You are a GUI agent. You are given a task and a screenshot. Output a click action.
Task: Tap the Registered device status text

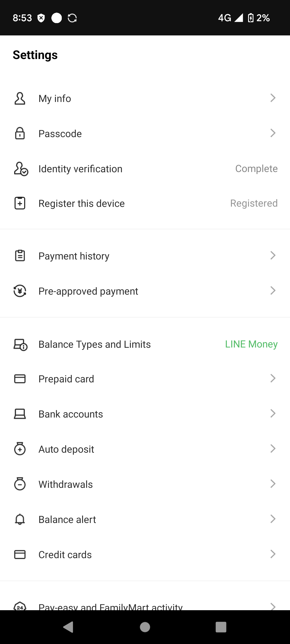click(x=254, y=203)
